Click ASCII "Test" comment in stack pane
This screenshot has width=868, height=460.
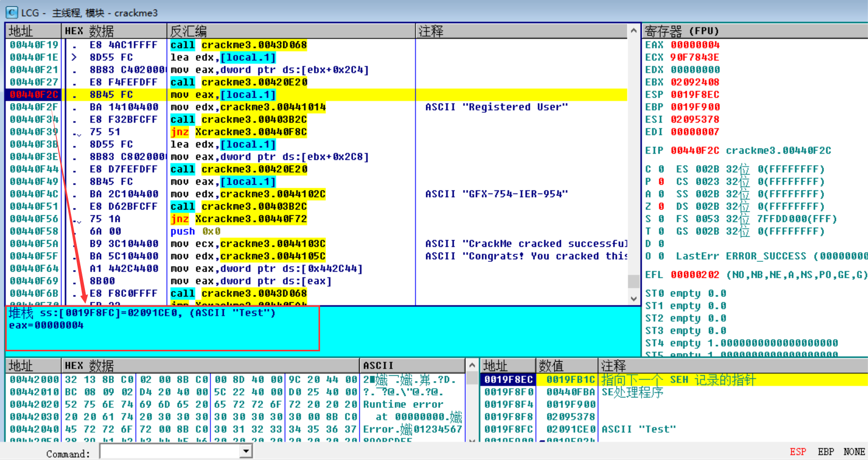[x=639, y=429]
